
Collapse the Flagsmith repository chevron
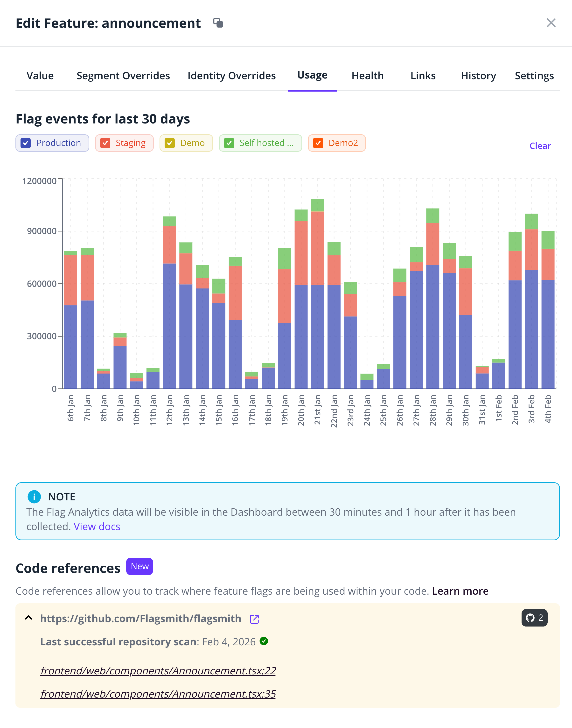(x=29, y=618)
